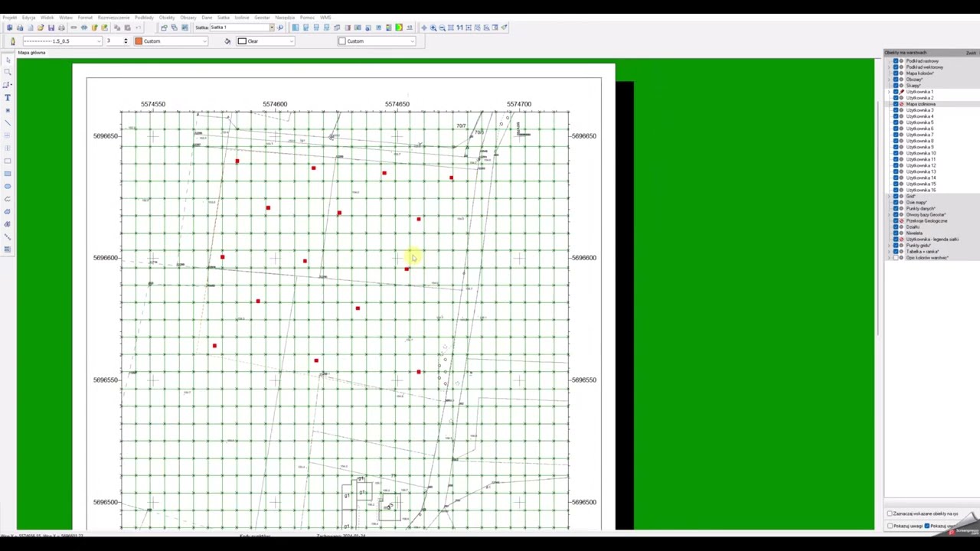
Task: Open the Edycja menu
Action: [x=28, y=18]
